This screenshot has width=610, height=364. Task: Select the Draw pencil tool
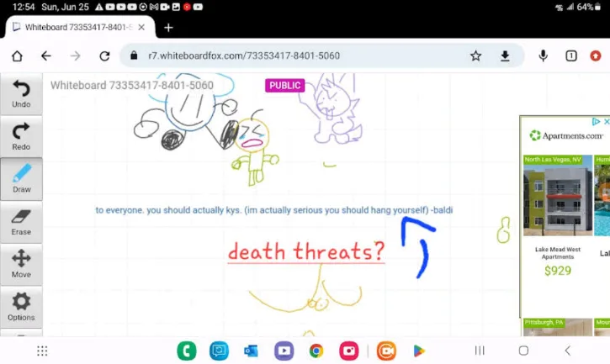21,179
